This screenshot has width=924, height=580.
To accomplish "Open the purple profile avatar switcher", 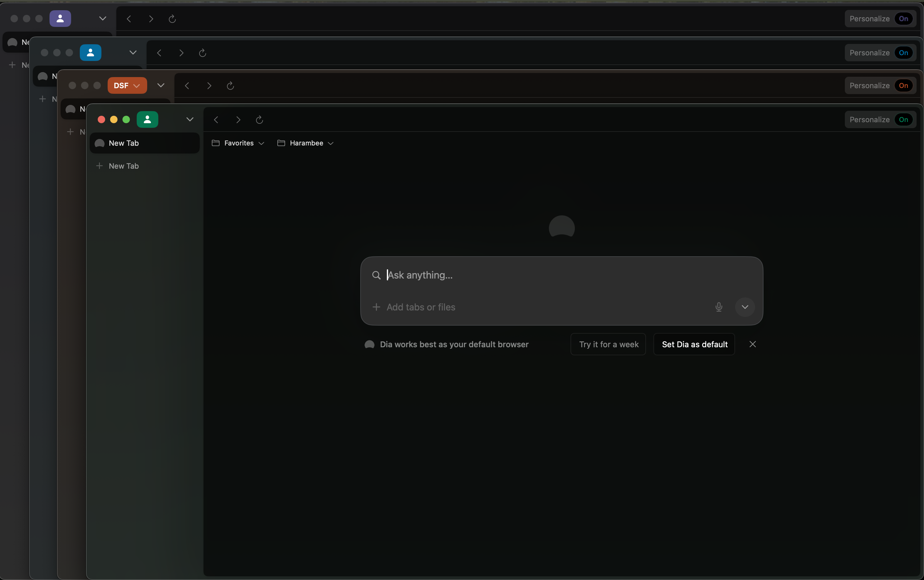I will coord(60,18).
